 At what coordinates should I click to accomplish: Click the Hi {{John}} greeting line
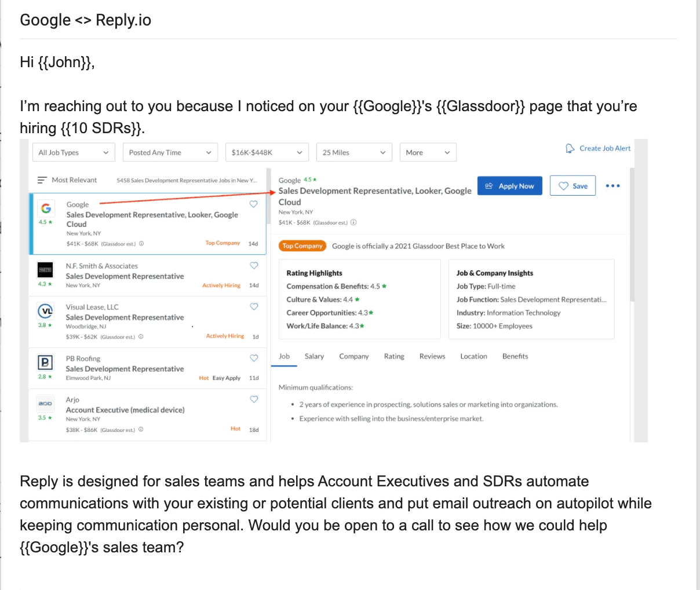pos(57,62)
